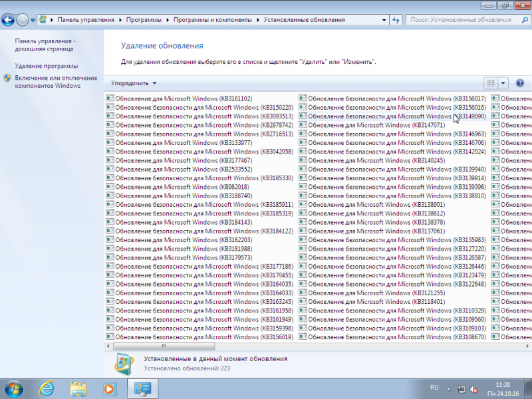Select update KB3133977
The image size is (532, 399).
coord(184,143)
